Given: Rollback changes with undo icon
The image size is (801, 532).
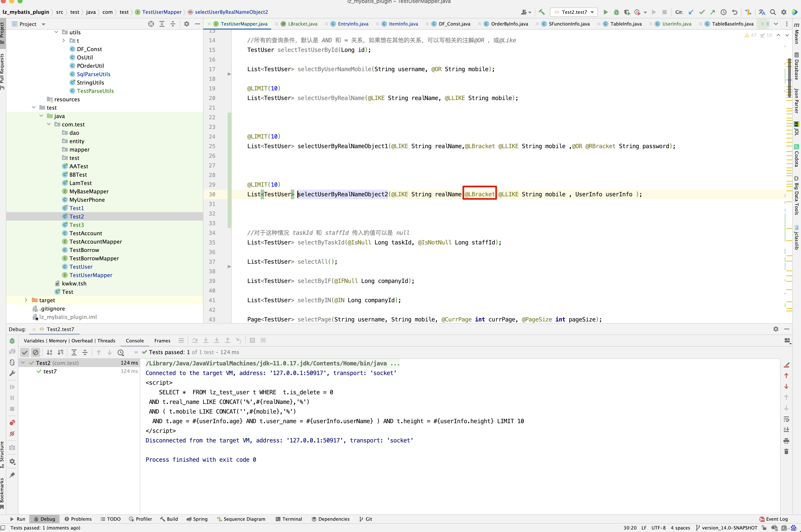Looking at the screenshot, I should 734,12.
